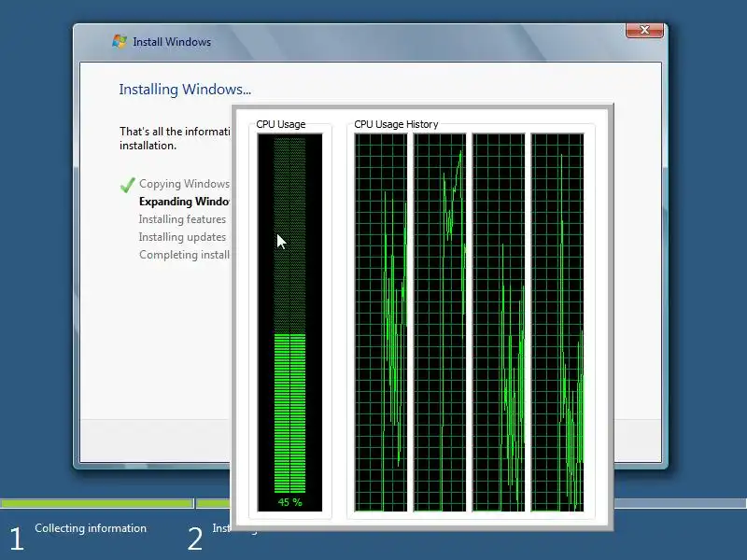Click the first CPU core history graph
Screen dimensions: 747x560
point(381,322)
